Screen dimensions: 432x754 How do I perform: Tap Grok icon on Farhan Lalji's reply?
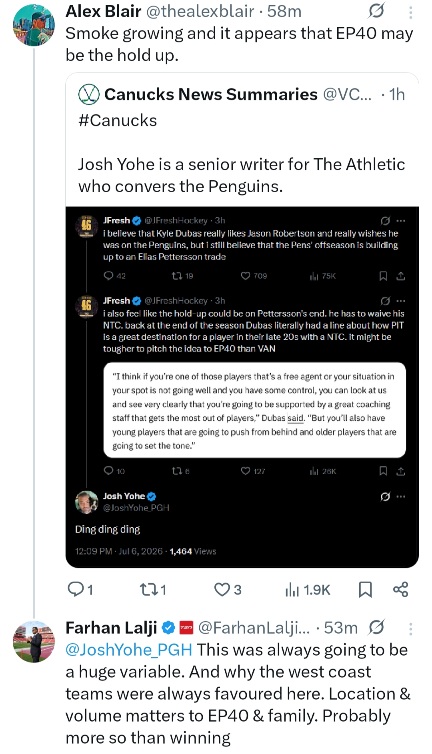(x=377, y=628)
